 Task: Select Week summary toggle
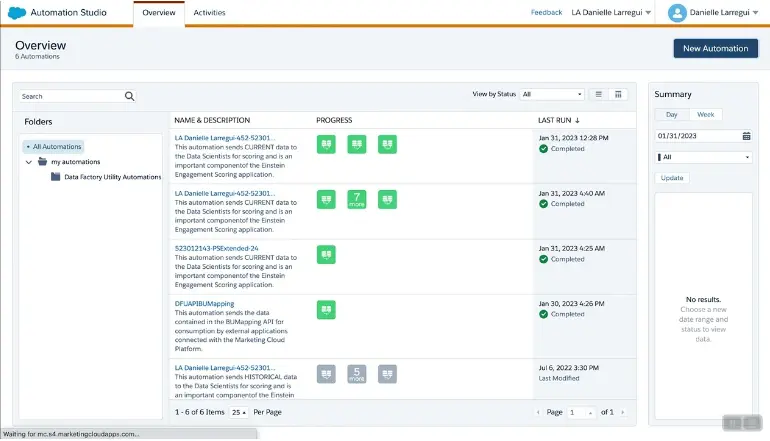705,114
